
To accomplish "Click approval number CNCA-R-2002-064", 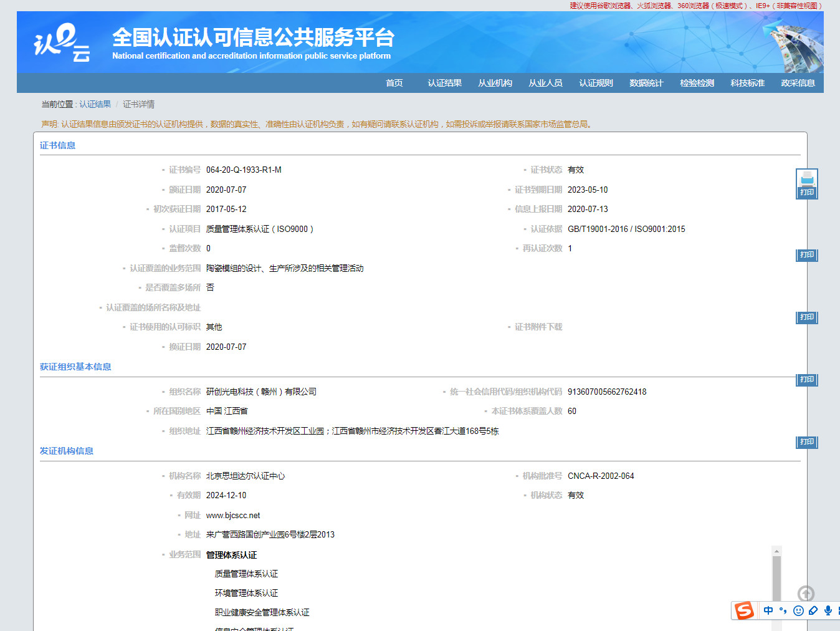I will (601, 476).
